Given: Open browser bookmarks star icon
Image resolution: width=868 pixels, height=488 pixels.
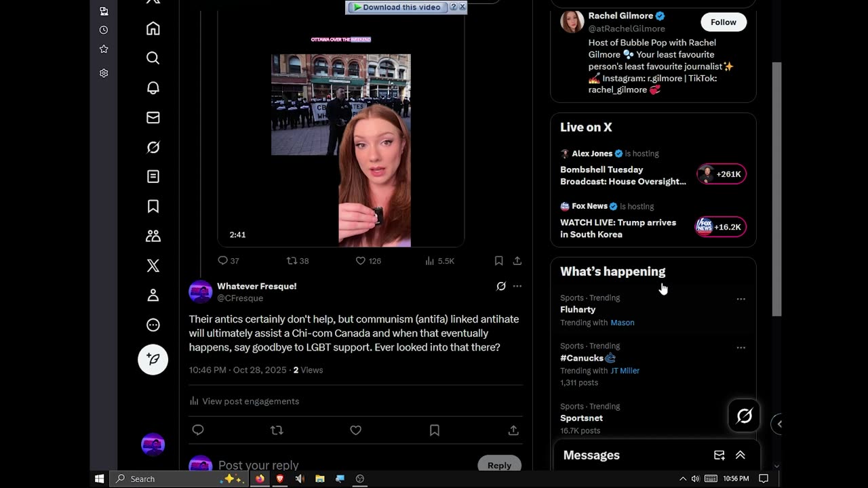Looking at the screenshot, I should (104, 49).
